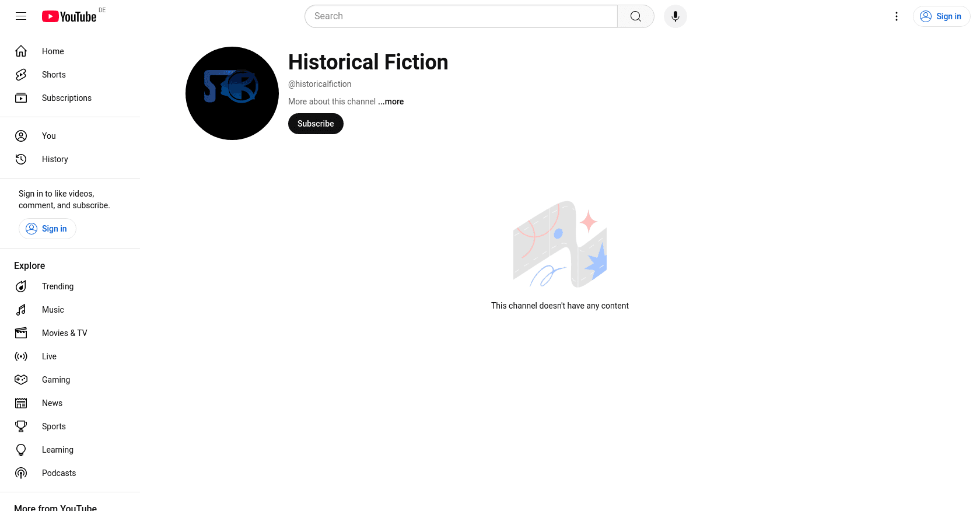Click Sign in at top right

942,16
